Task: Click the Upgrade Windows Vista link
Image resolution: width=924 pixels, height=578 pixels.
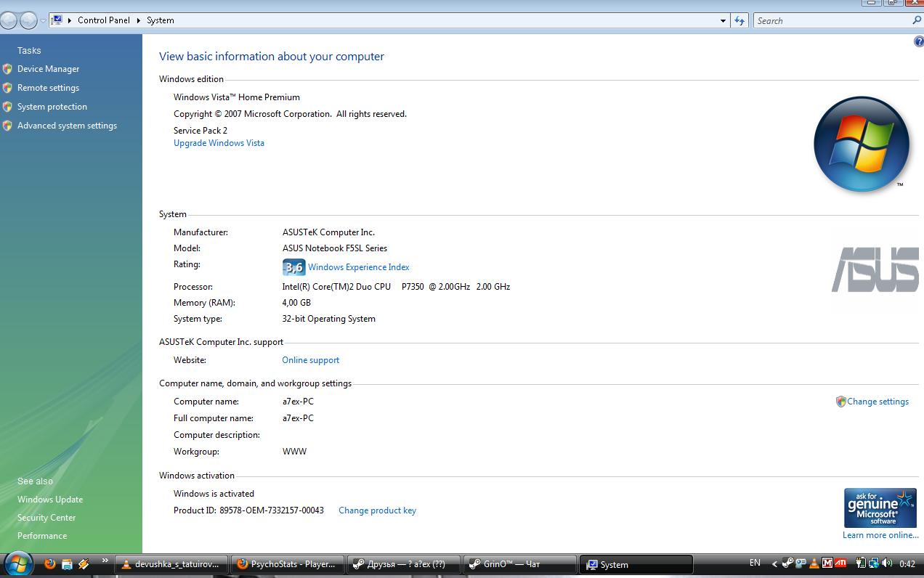Action: [219, 143]
